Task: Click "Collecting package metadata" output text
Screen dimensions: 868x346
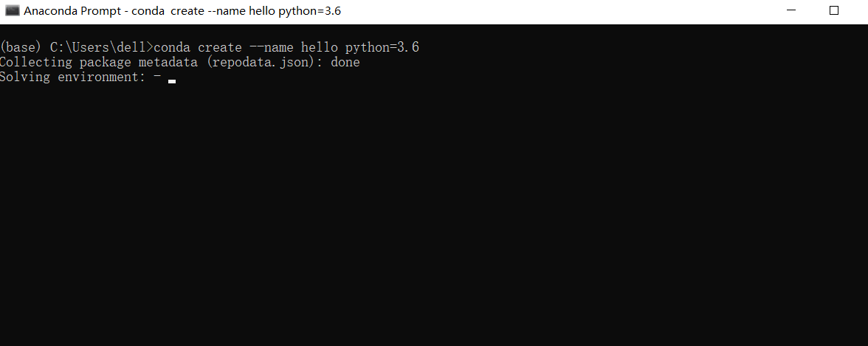Action: pos(99,62)
